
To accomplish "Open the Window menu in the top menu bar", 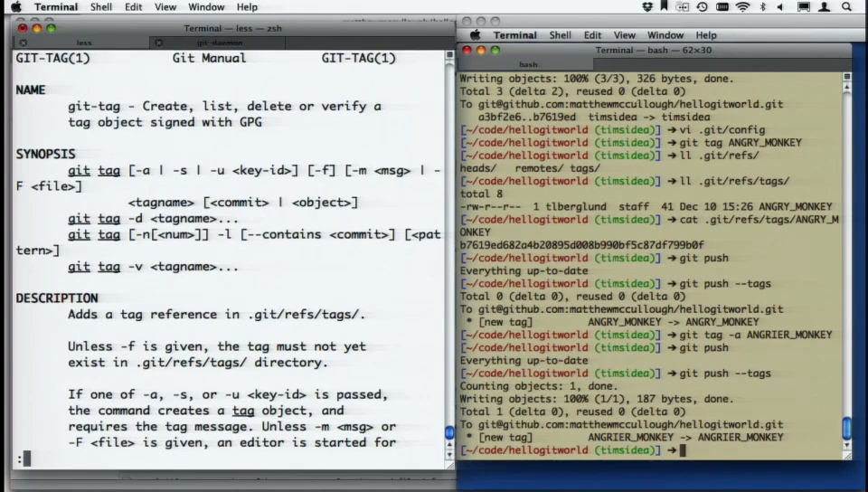I will click(x=206, y=7).
